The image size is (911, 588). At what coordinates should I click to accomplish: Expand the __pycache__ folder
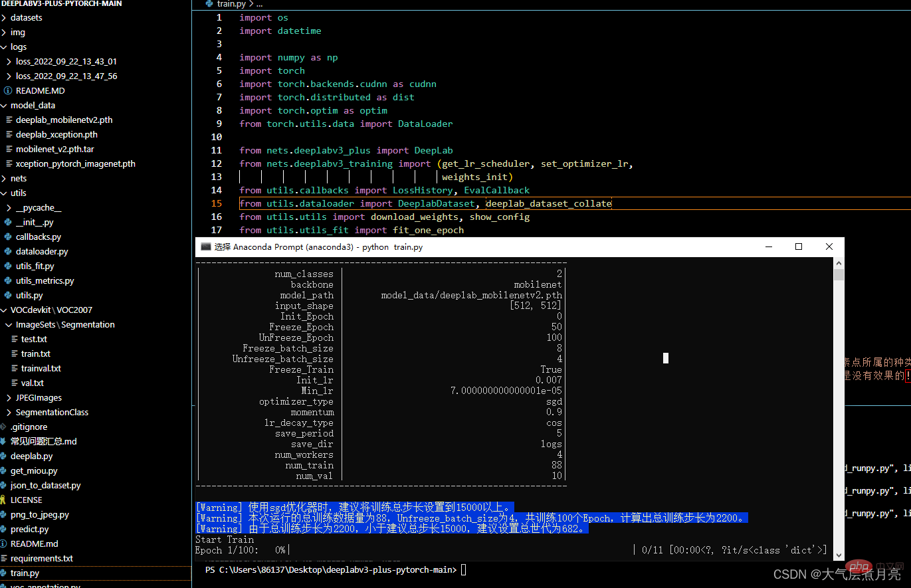[9, 208]
